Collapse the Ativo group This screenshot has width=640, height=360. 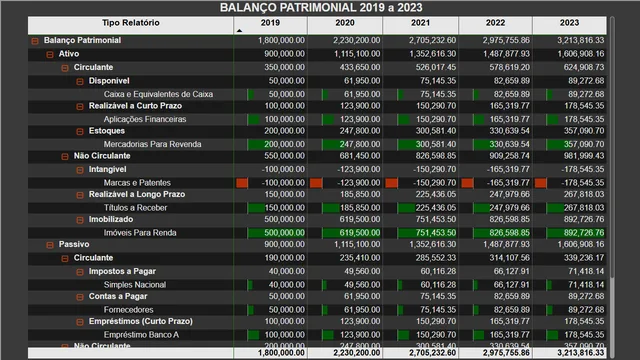(x=50, y=54)
